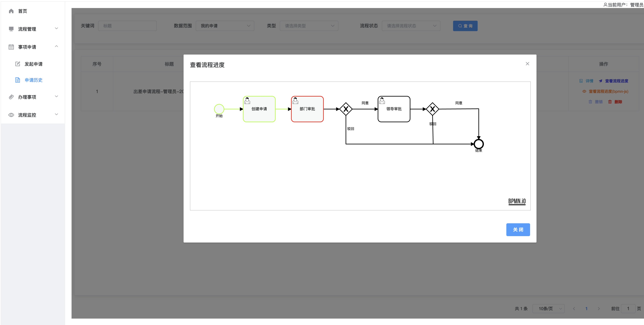Screen dimensions: 644x325
Task: Close the dialog with X icon
Action: [527, 64]
